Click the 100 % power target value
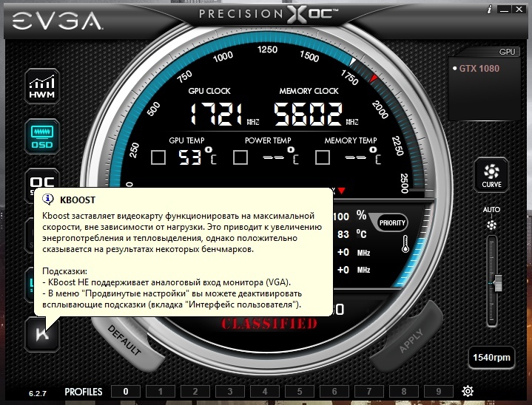Screen dimensions: 532x405 point(341,217)
